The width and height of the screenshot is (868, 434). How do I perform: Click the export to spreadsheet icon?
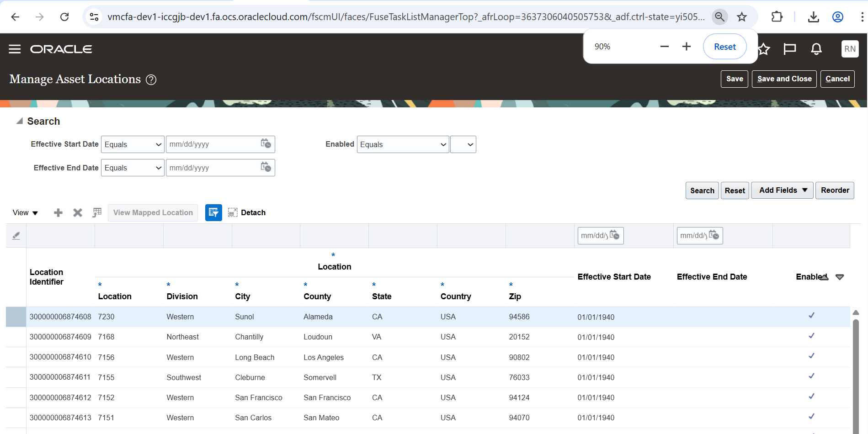pos(97,213)
